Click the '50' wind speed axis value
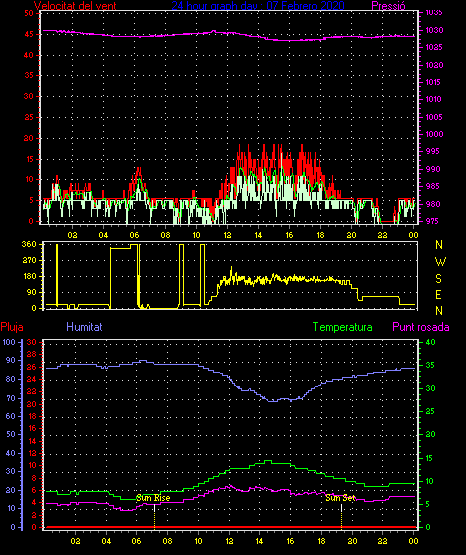Image resolution: width=466 pixels, height=555 pixels. coord(29,13)
